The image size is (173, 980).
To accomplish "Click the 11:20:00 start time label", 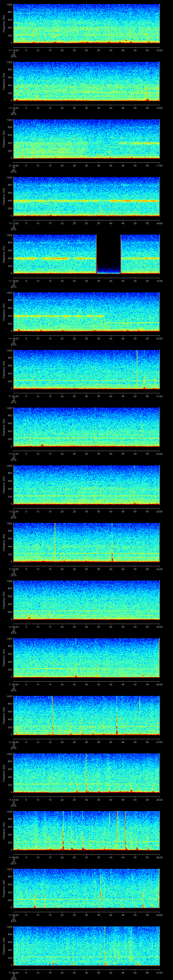I will pyautogui.click(x=14, y=396).
